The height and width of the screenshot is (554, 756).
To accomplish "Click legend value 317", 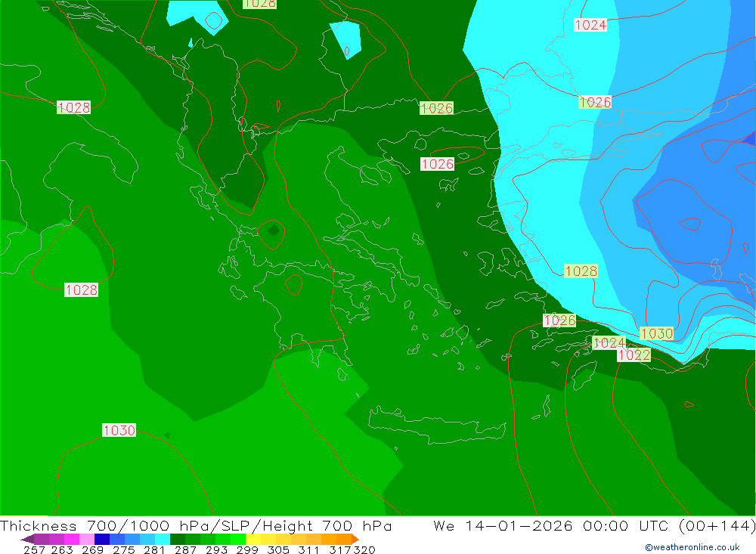I will click(x=340, y=549).
